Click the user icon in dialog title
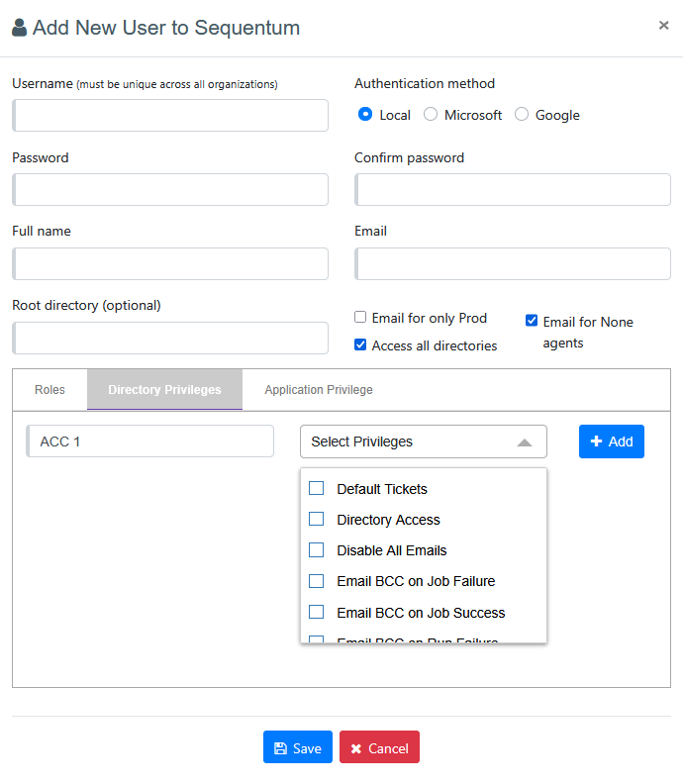This screenshot has width=683, height=784. point(20,28)
